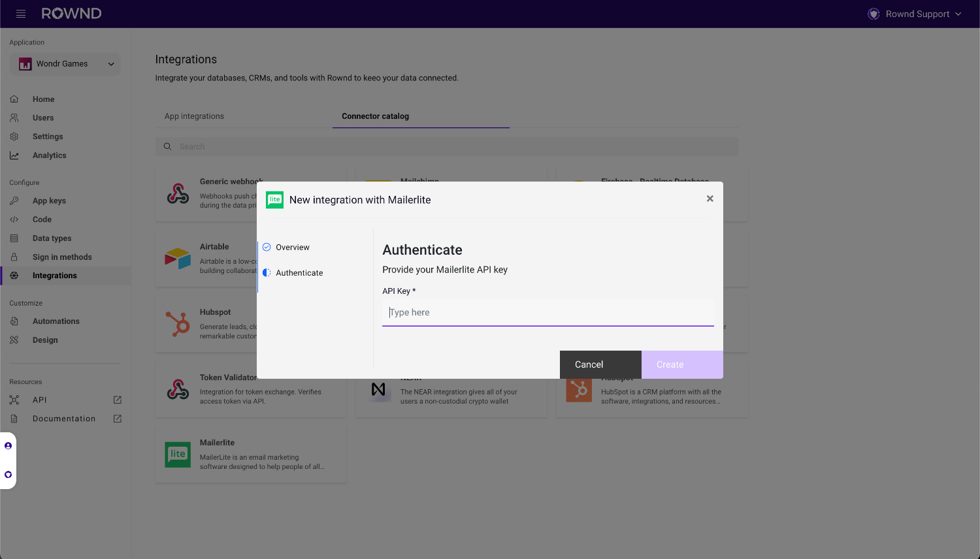Click the App keys key icon
Image resolution: width=980 pixels, height=559 pixels.
pos(14,200)
